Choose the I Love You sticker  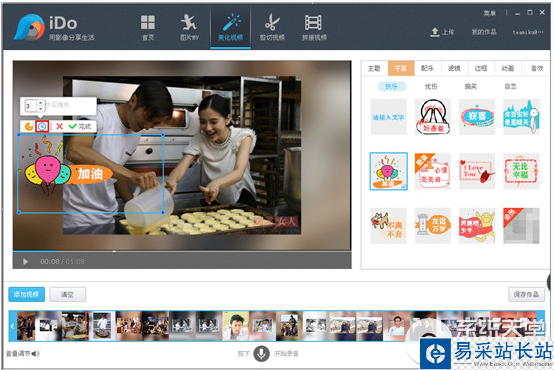pyautogui.click(x=477, y=171)
